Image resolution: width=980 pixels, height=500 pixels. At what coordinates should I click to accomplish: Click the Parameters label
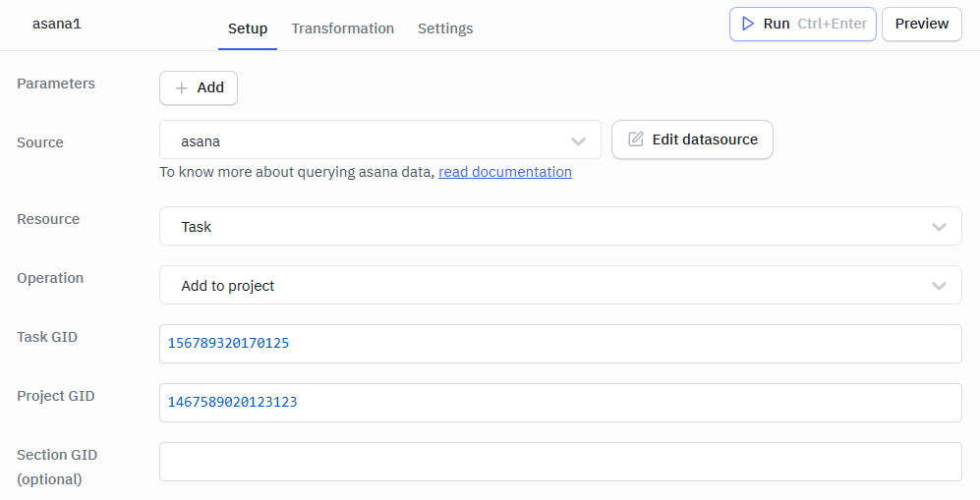[56, 83]
